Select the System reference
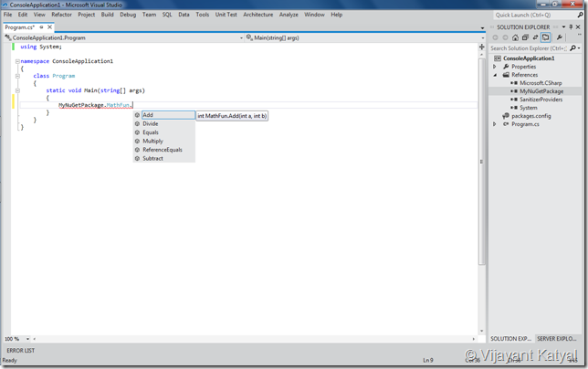 pos(529,108)
